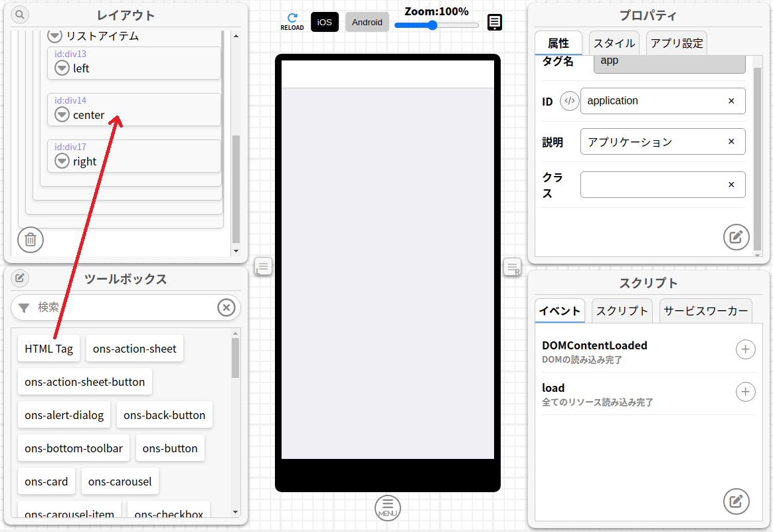Image resolution: width=773 pixels, height=532 pixels.
Task: Toggle the left panel collapse handle
Action: coord(263,267)
